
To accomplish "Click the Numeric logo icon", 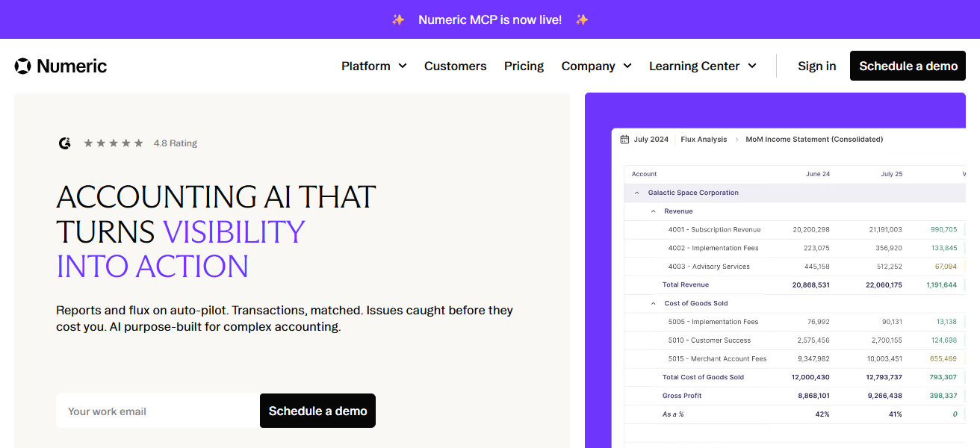I will pos(22,66).
